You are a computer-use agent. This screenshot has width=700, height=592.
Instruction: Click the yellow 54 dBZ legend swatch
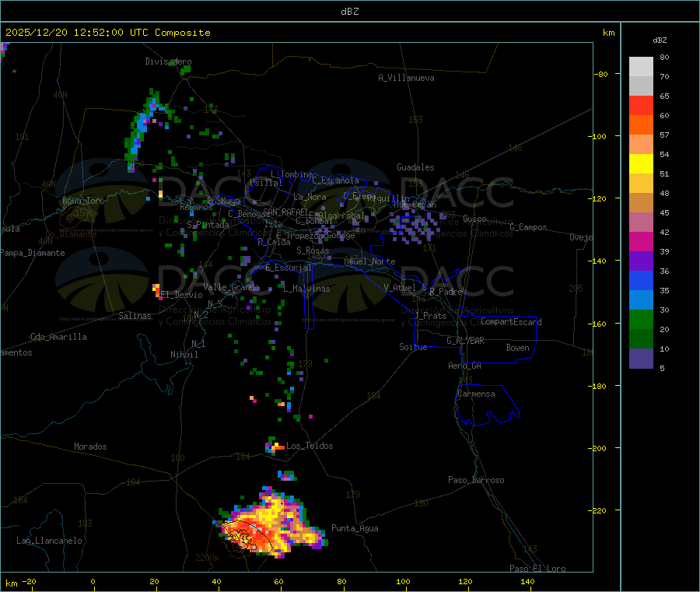pos(641,164)
